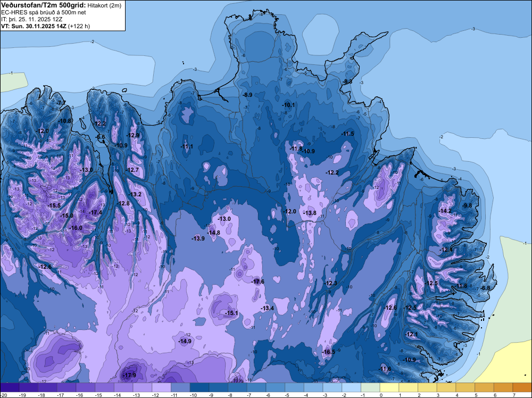Viewport: 532px width, 398px height.
Task: Click the -15.0 temperature label
Action: click(66, 216)
